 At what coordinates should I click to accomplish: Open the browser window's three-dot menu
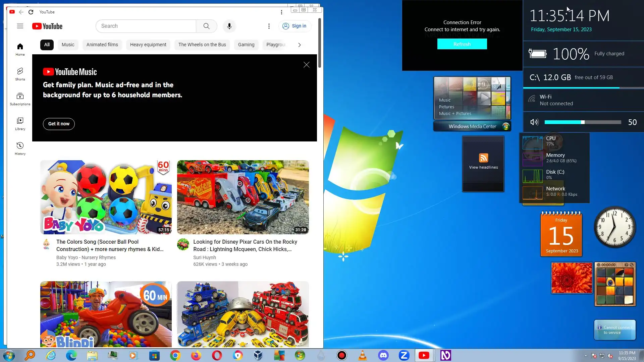coord(281,12)
